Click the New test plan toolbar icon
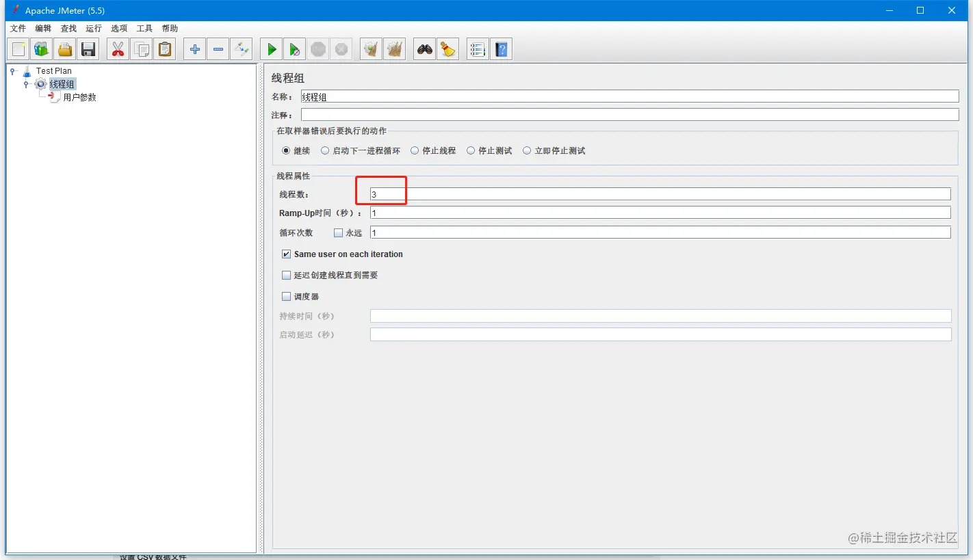The height and width of the screenshot is (560, 973). coord(18,49)
